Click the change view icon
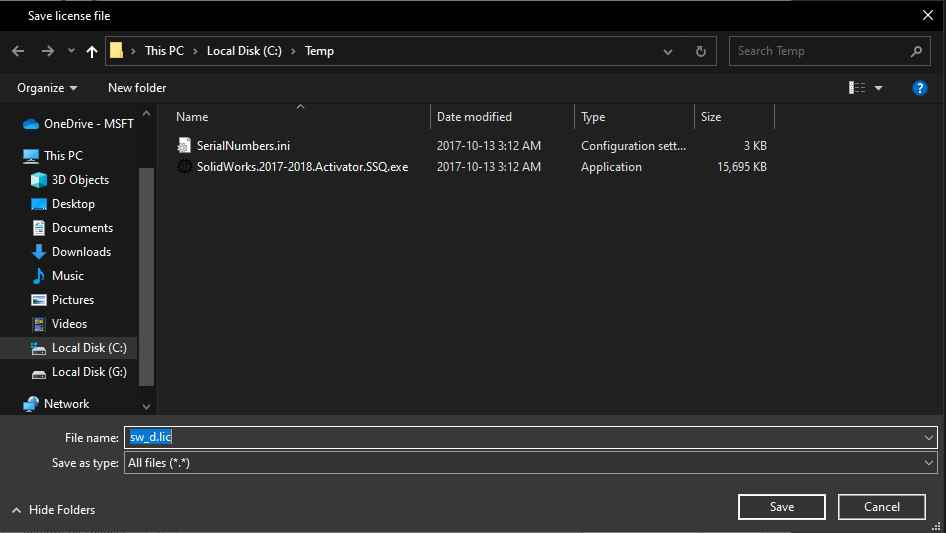Screen dimensions: 946x533 point(857,88)
